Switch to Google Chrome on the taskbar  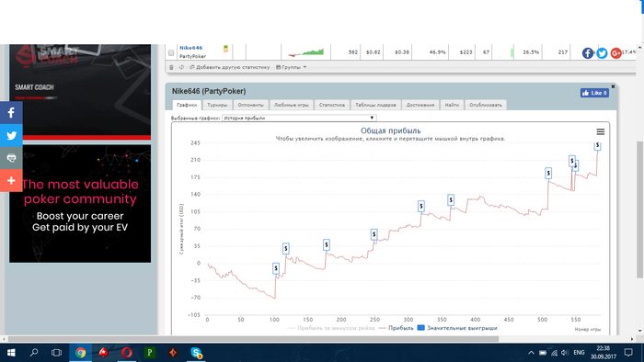pyautogui.click(x=81, y=353)
